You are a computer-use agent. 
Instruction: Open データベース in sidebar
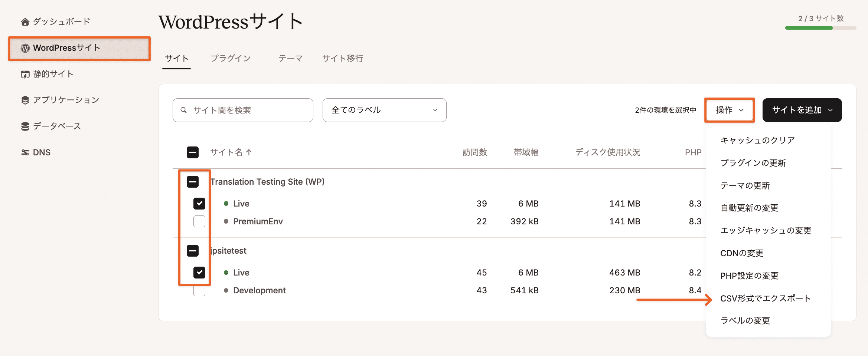[x=57, y=126]
